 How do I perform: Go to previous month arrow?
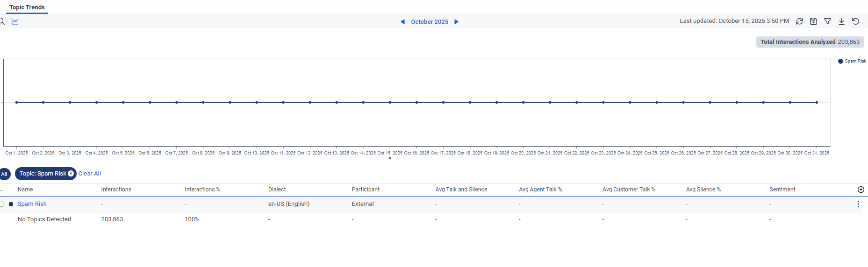click(402, 22)
